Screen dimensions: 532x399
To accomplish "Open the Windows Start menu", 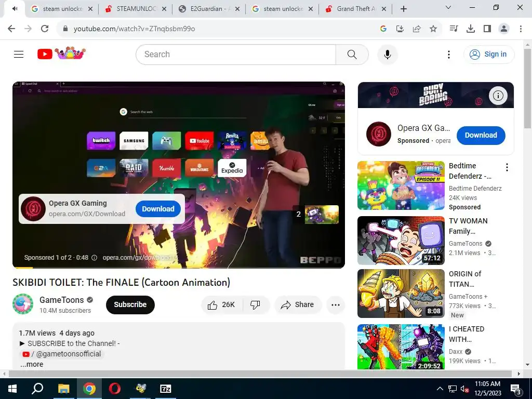I will tap(12, 389).
